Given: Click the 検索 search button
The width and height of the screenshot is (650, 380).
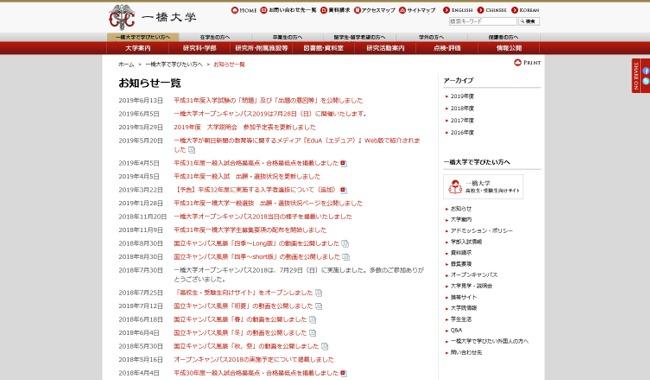Looking at the screenshot, I should 529,21.
